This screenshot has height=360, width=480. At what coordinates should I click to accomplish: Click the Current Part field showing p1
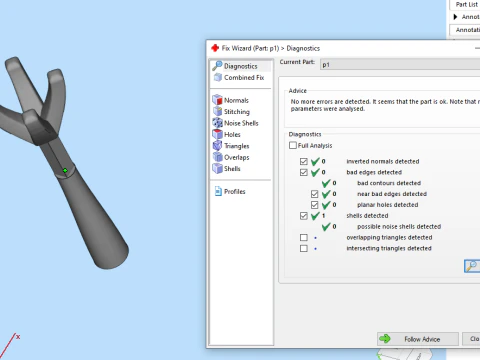400,64
